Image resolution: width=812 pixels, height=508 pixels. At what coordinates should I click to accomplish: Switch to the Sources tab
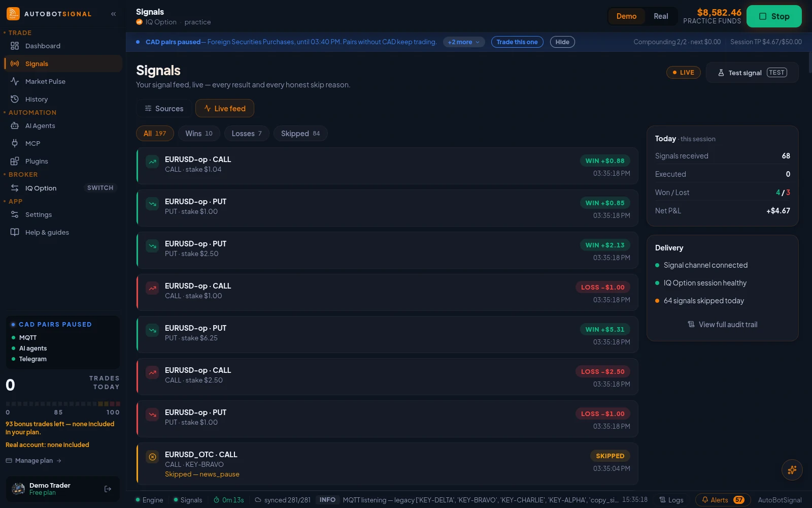[x=164, y=108]
